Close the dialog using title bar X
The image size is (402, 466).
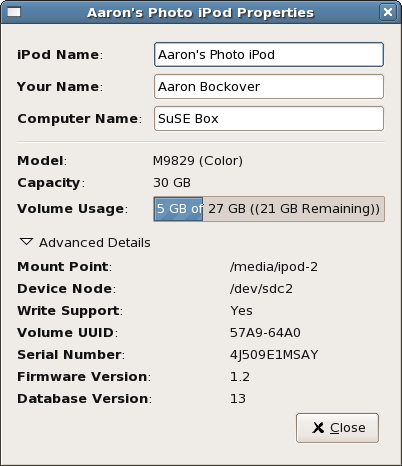click(388, 12)
